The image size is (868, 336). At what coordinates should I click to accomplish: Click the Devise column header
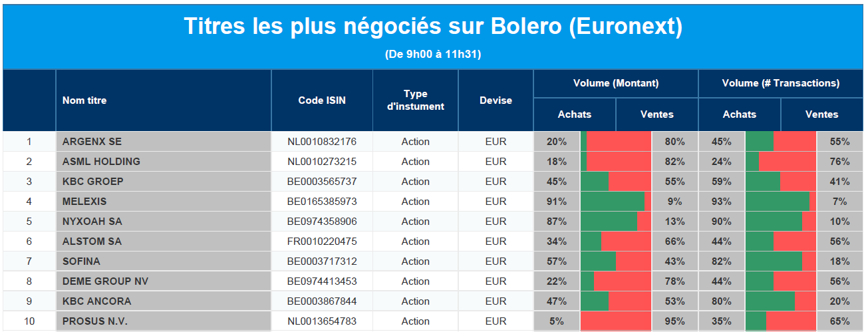tap(496, 100)
